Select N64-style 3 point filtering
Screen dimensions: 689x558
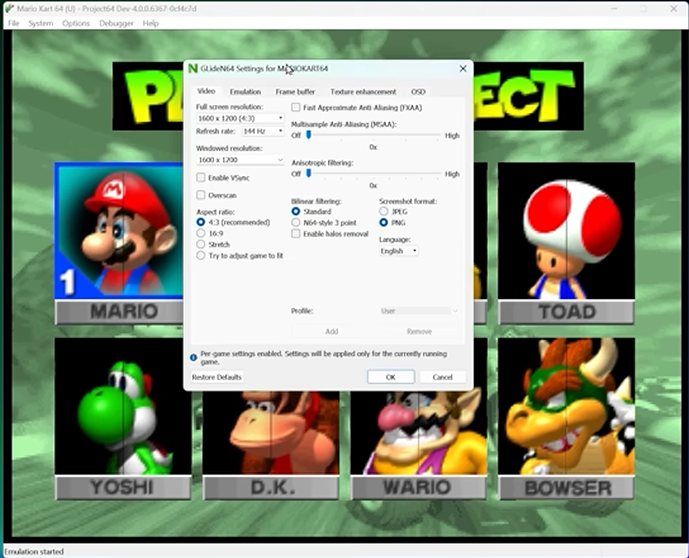pos(296,223)
